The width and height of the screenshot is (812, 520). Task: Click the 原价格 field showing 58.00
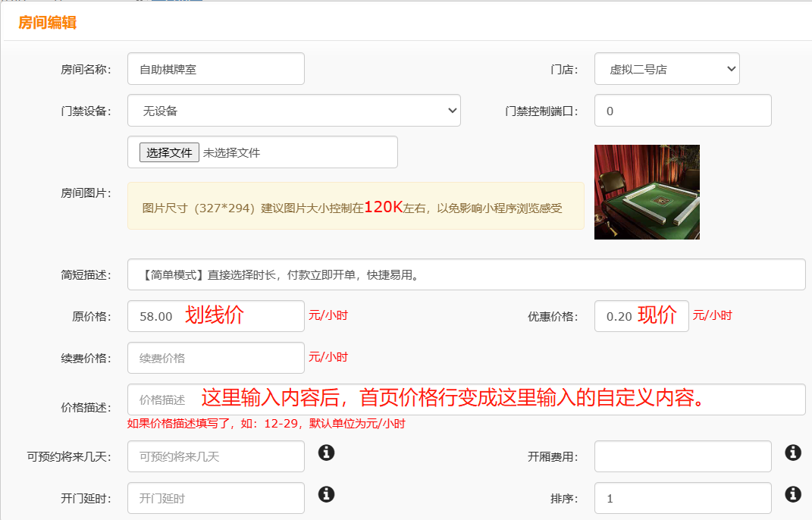[216, 316]
